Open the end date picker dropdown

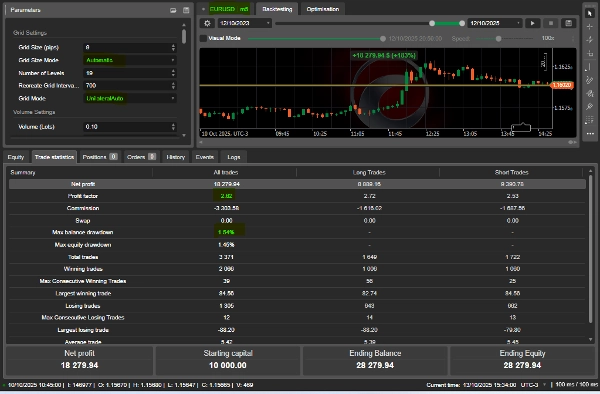[518, 23]
